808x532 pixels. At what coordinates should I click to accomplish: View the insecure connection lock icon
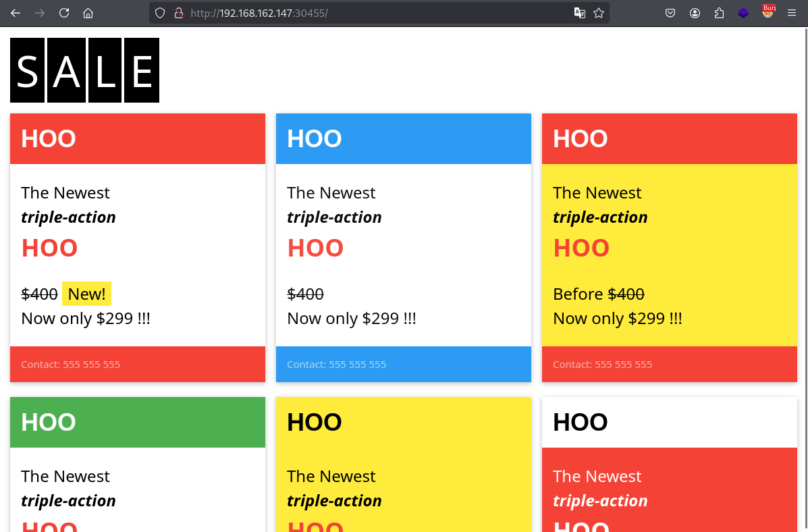(179, 13)
